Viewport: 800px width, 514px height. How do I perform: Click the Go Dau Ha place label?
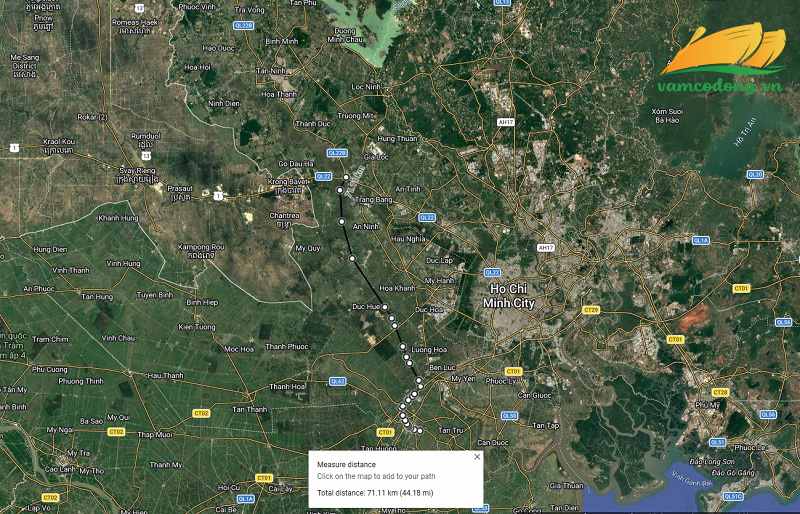pos(296,164)
